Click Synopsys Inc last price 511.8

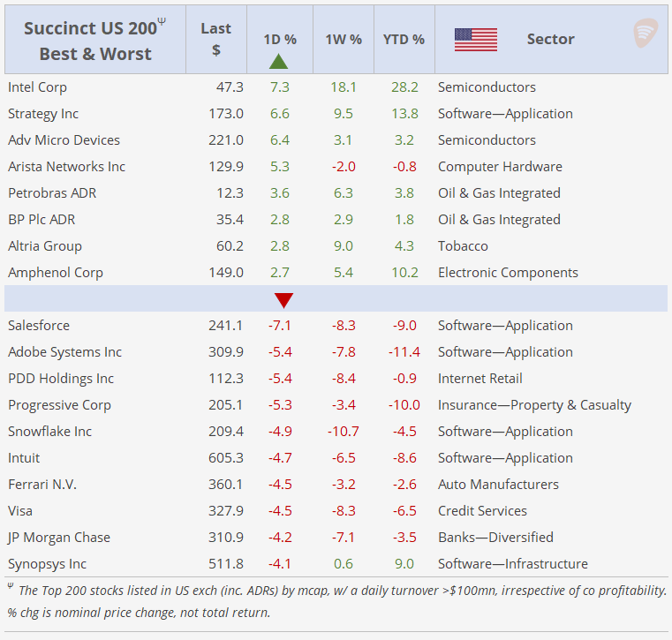226,564
